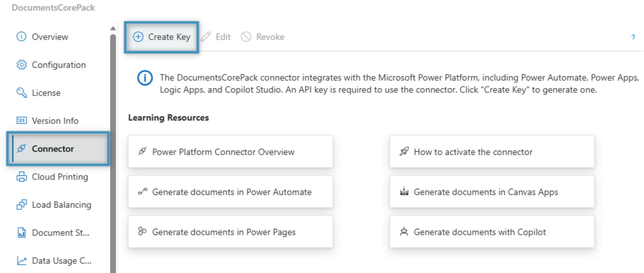The image size is (644, 273).
Task: Select the Configuration gear icon
Action: 22,65
